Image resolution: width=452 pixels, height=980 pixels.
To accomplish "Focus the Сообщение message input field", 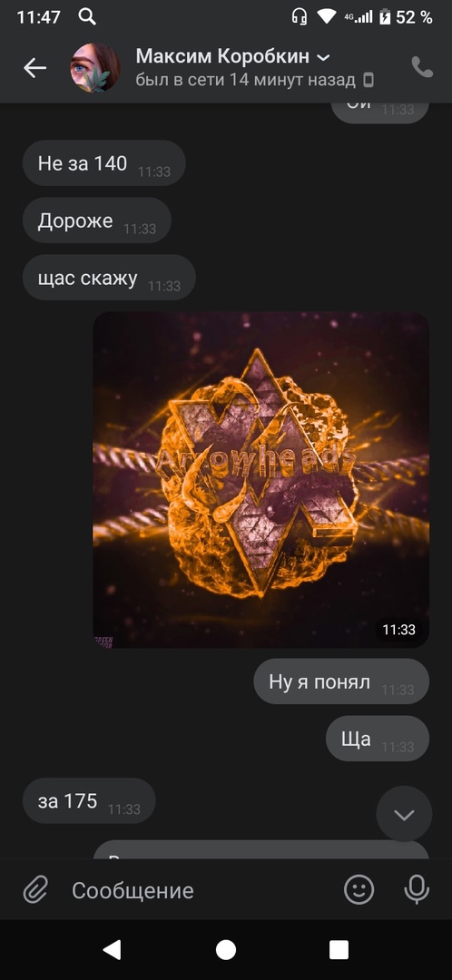I will tap(200, 890).
